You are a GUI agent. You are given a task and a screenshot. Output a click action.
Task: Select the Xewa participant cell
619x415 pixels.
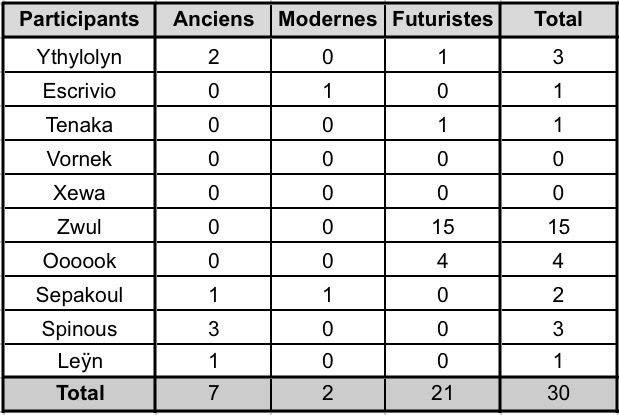[x=80, y=193]
